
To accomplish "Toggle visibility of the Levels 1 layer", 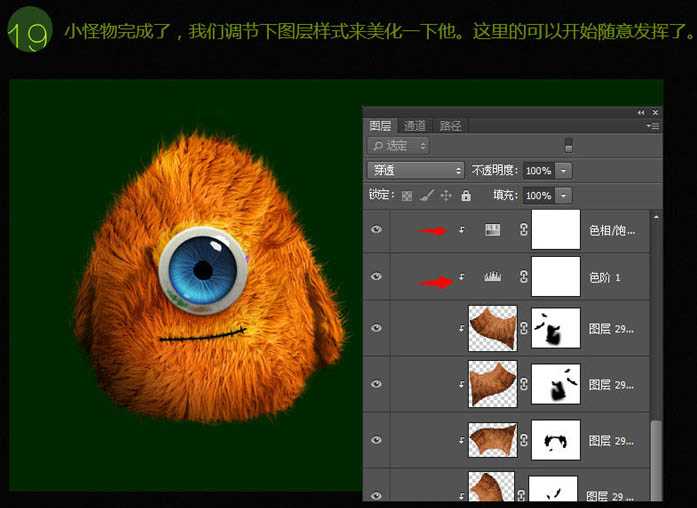I will coord(377,276).
